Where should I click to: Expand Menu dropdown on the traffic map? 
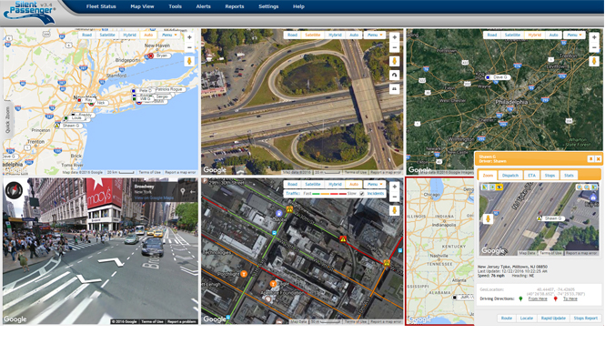[x=374, y=184]
